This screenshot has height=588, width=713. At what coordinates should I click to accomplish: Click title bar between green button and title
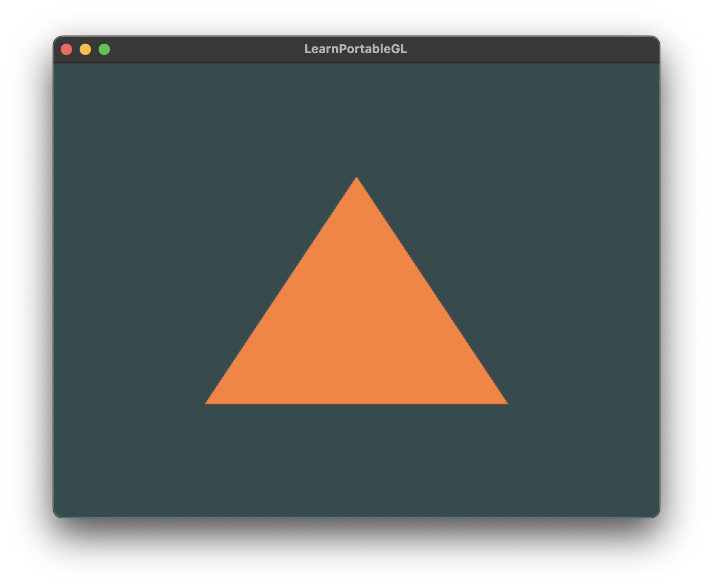coord(204,49)
